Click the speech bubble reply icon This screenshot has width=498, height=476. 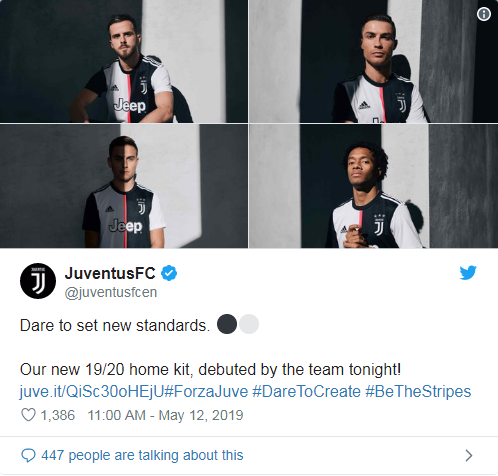(x=28, y=455)
